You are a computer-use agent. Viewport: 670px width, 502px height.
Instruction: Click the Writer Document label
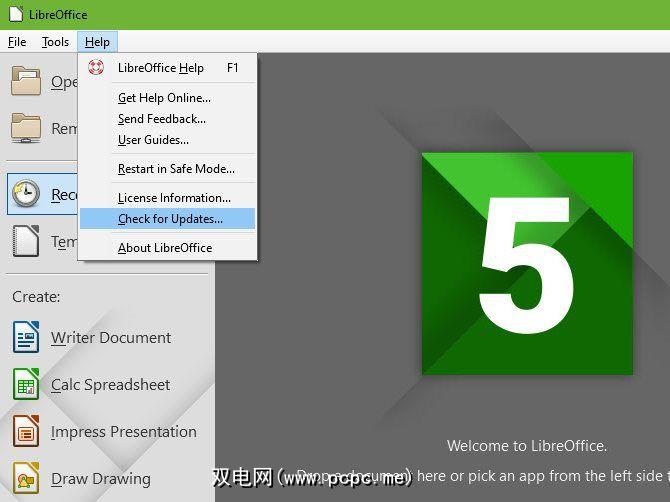click(x=111, y=338)
